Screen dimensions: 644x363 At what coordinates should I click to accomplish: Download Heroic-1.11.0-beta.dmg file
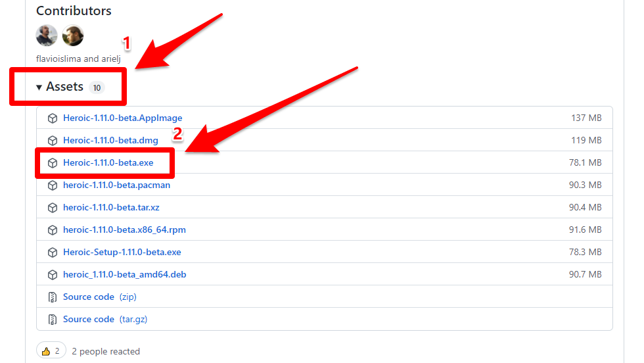[x=110, y=141]
